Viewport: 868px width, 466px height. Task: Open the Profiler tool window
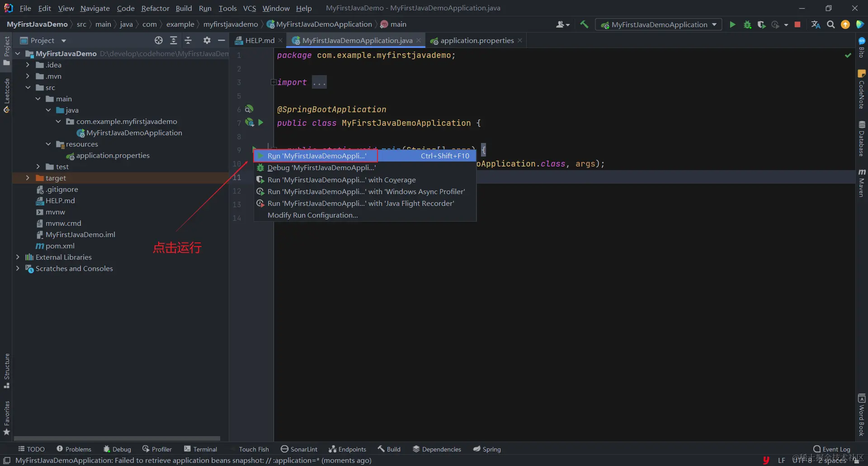point(157,449)
